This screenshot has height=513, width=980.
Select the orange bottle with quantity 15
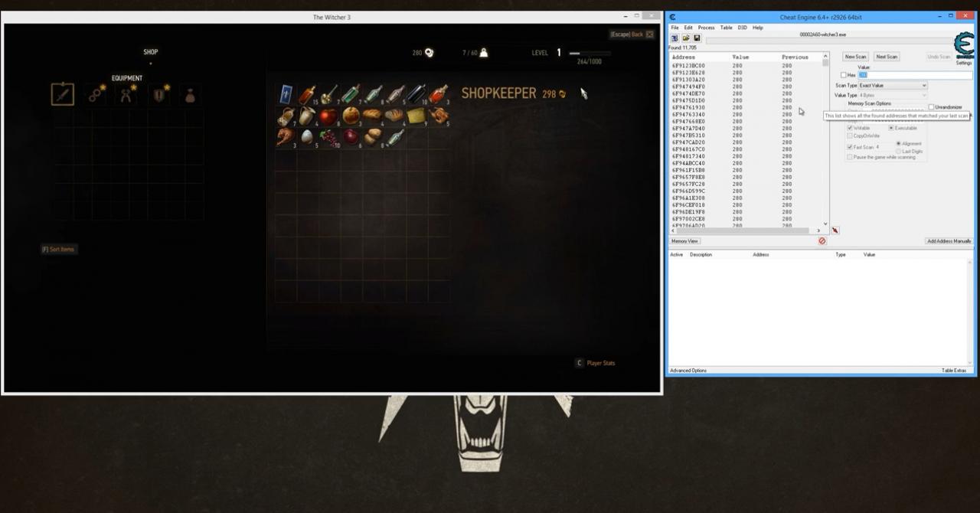point(308,95)
